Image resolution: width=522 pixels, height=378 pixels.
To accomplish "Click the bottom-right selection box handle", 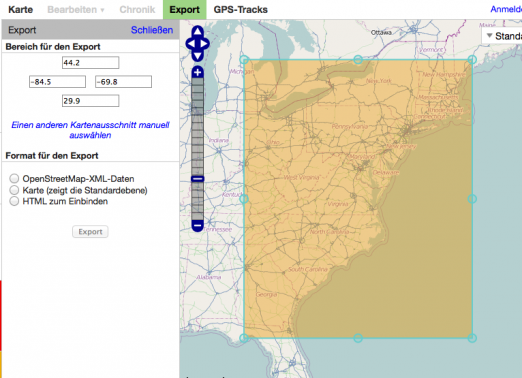I will pyautogui.click(x=472, y=338).
